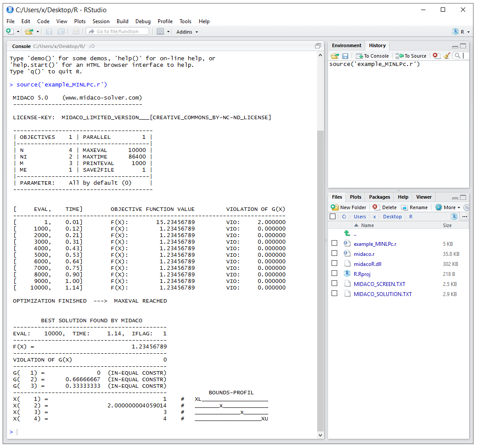Screen dimensions: 477x448
Task: Maximize the History pane
Action: point(463,46)
